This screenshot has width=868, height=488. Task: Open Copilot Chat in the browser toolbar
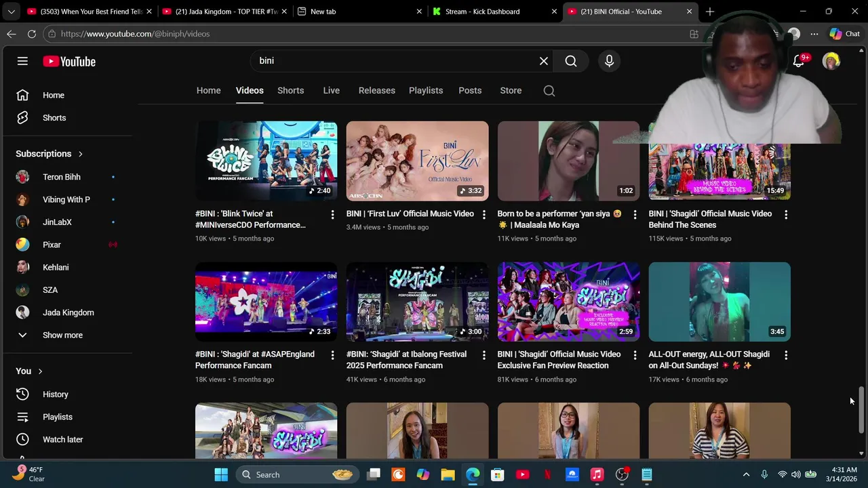[x=845, y=34]
